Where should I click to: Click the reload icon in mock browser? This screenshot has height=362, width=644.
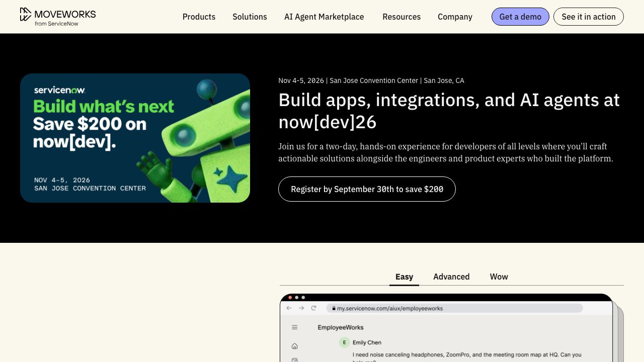313,308
